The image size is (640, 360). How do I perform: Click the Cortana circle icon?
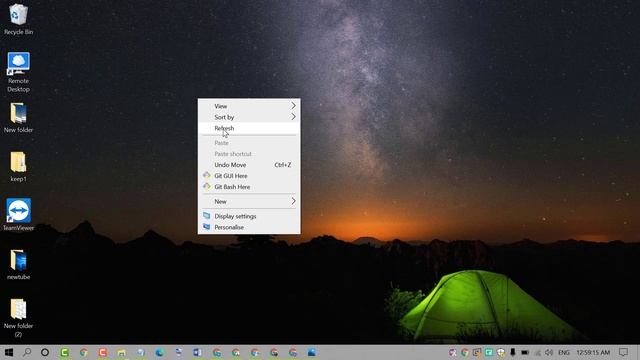pyautogui.click(x=45, y=352)
